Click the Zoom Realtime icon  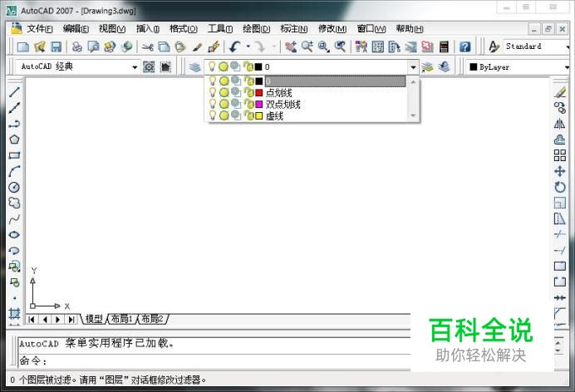tap(307, 47)
